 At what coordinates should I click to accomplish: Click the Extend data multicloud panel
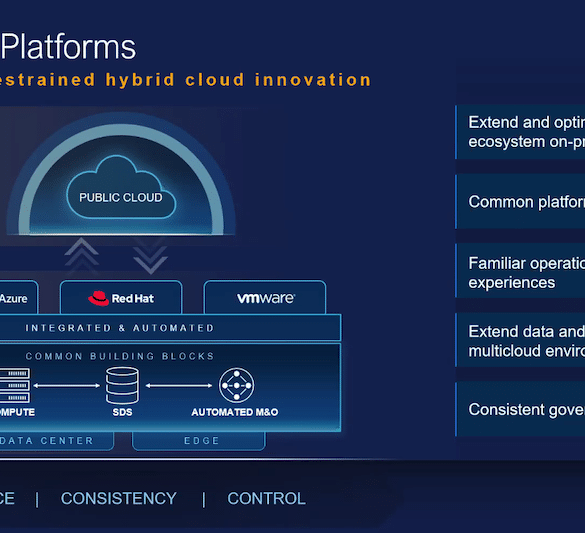tap(520, 340)
